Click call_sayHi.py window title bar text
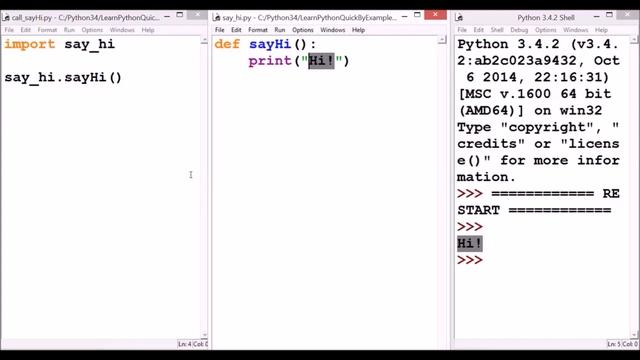 click(86, 18)
